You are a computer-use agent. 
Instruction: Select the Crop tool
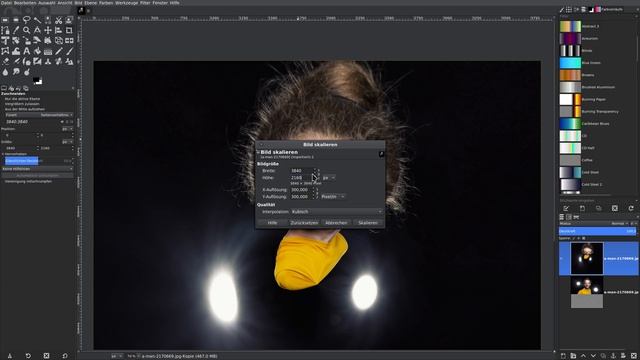[x=69, y=30]
